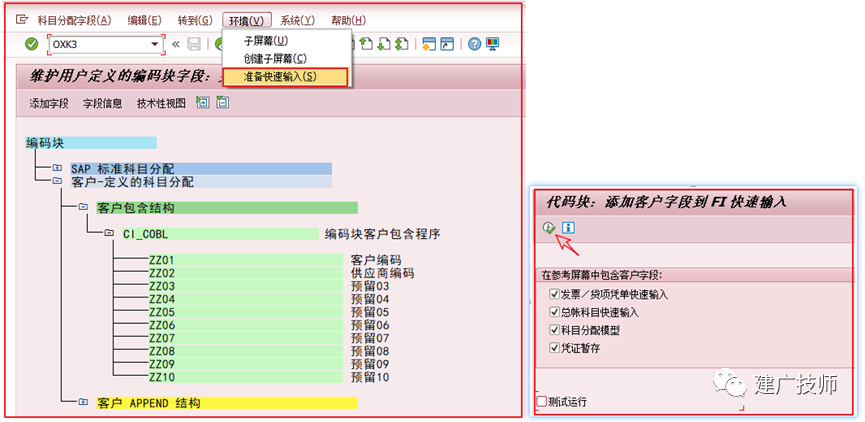Open the 科目分配字段(A) menu
Screen dimensions: 865x422
(x=74, y=20)
